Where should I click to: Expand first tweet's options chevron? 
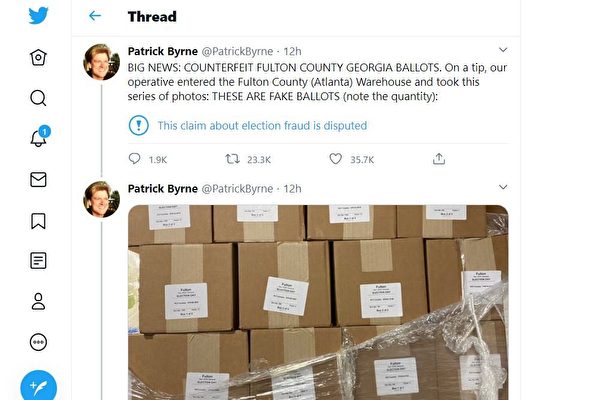(x=503, y=50)
